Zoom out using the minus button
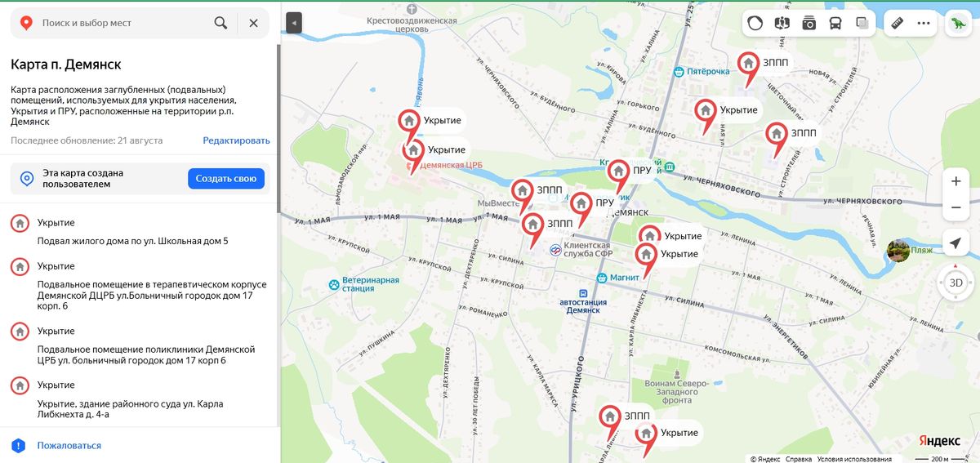This screenshot has width=980, height=463. (955, 207)
